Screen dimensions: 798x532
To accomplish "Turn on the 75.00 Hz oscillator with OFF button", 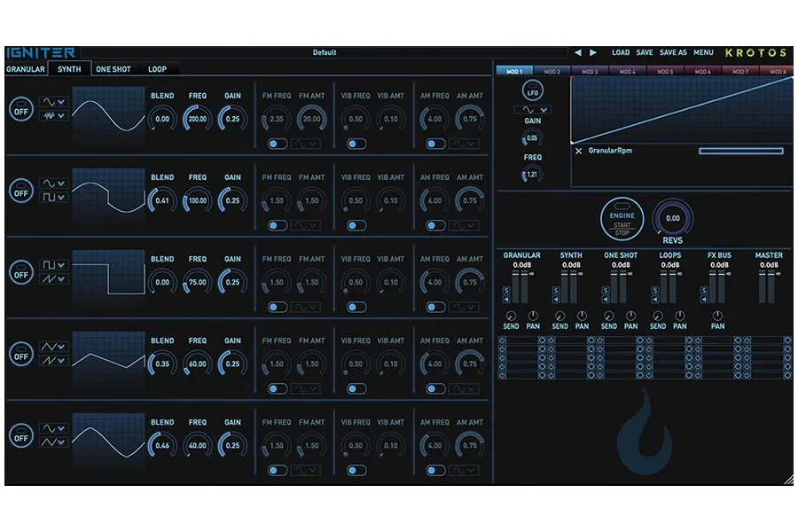I will (x=21, y=272).
